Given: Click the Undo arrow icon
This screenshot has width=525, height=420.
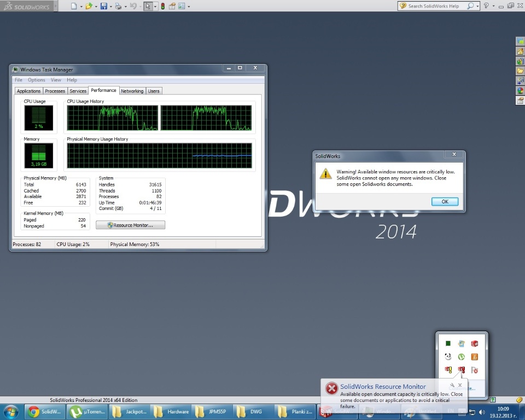Looking at the screenshot, I should pos(133,6).
